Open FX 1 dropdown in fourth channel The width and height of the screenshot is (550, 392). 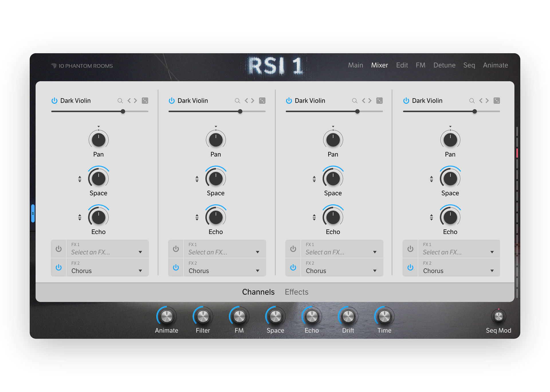pyautogui.click(x=459, y=249)
